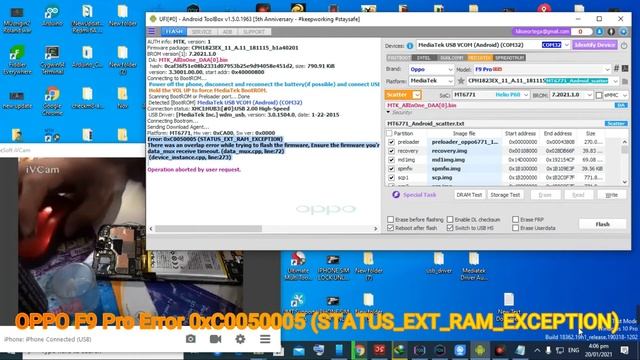Click Chrome in the taskbar
The width and height of the screenshot is (640, 360).
(x=360, y=350)
